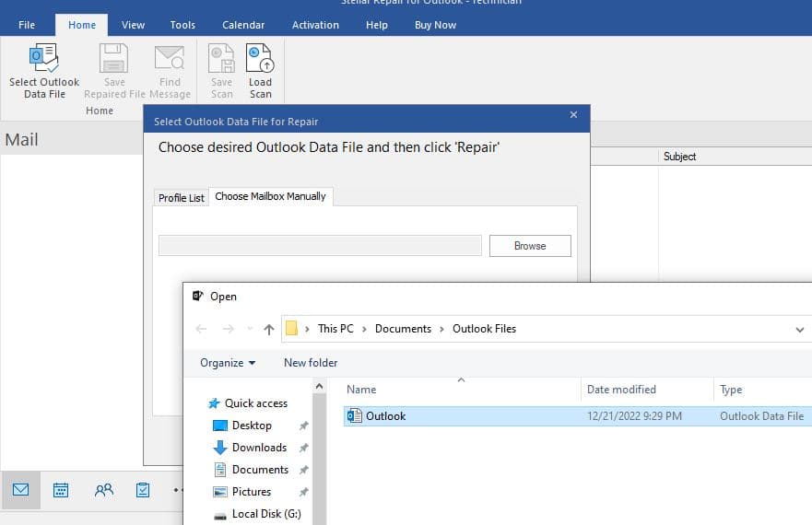812x525 pixels.
Task: Click Quick access in navigation pane
Action: pos(256,403)
